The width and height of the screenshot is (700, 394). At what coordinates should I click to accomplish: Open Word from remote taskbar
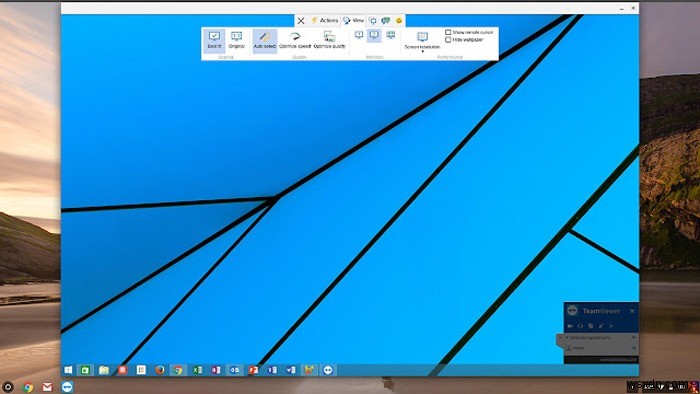tap(291, 370)
